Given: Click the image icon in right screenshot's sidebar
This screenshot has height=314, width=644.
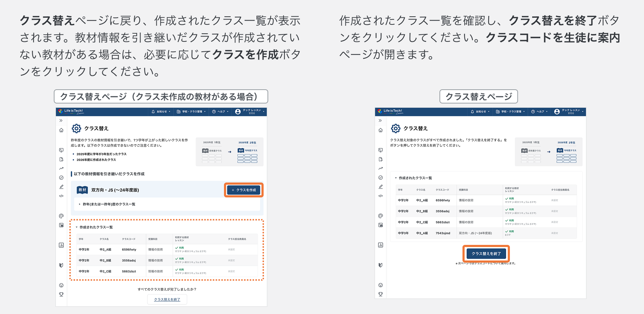Looking at the screenshot, I should click(380, 225).
